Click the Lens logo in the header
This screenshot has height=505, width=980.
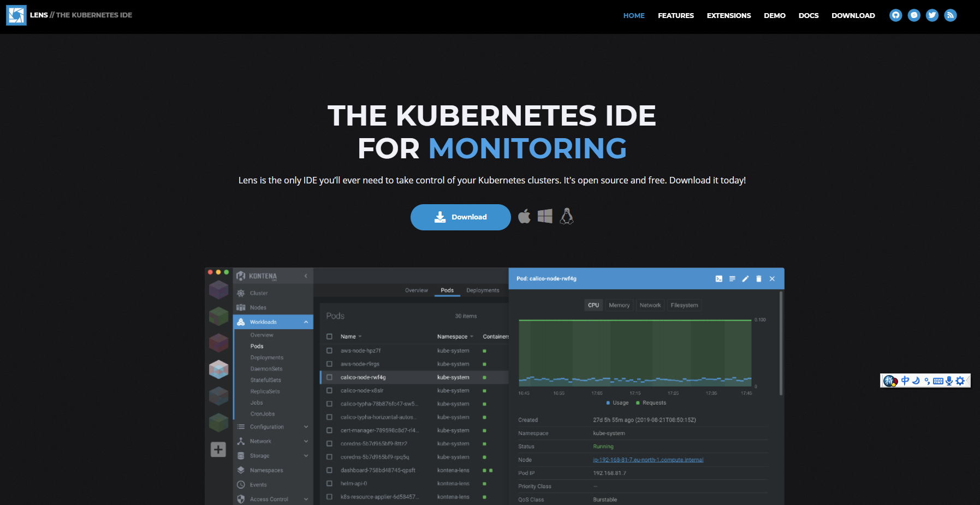point(16,15)
